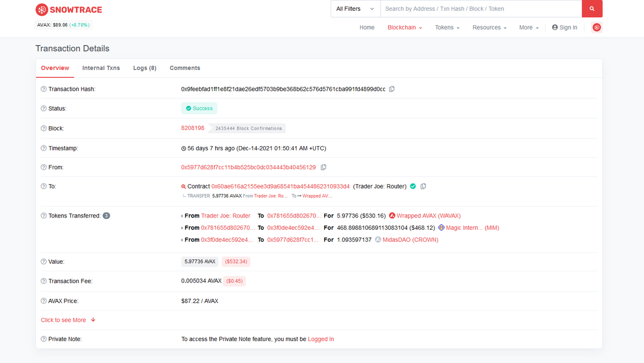Open the All Filters dropdown
Screen dimensions: 644x363
tap(355, 9)
